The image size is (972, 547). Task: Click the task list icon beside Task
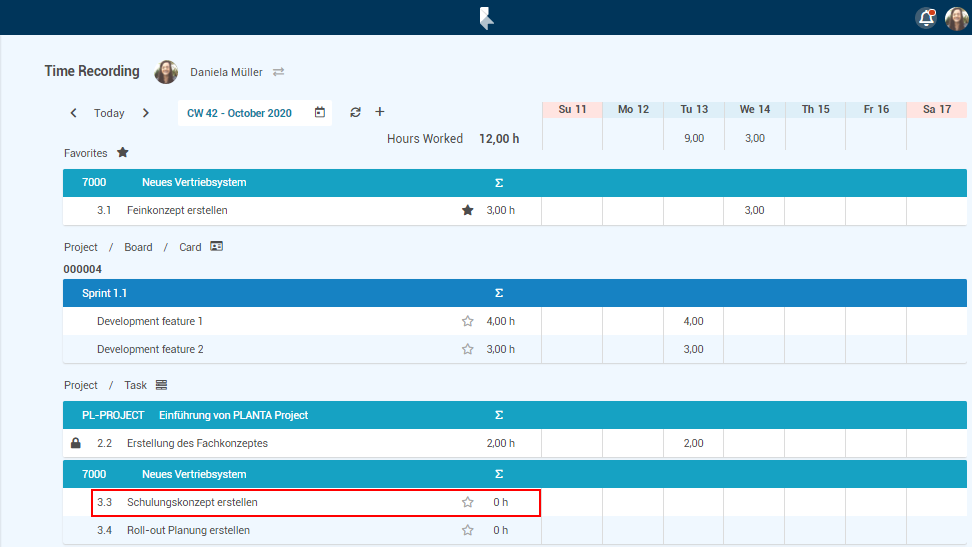point(162,385)
